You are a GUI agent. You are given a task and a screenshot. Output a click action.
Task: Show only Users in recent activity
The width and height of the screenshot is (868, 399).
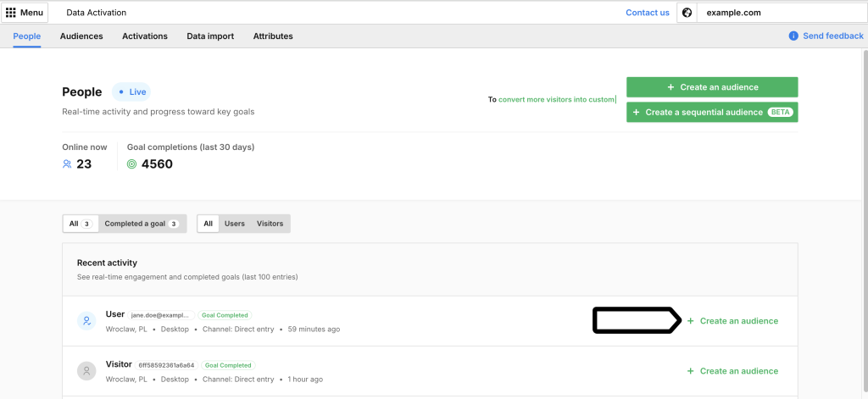[x=235, y=224]
